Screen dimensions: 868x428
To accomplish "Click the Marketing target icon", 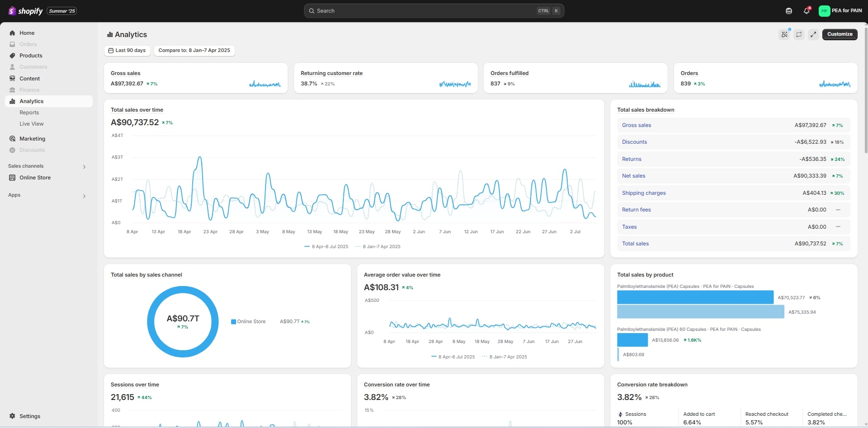I will (x=12, y=139).
